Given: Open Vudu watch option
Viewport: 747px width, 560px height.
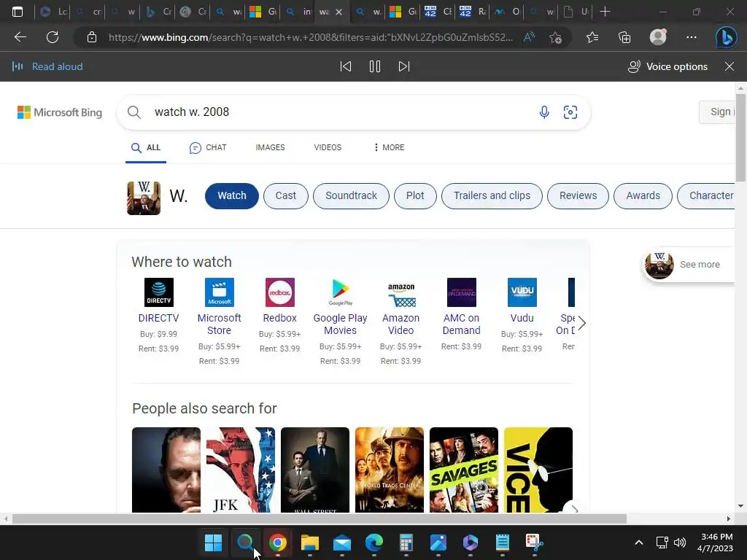Looking at the screenshot, I should pos(522,315).
